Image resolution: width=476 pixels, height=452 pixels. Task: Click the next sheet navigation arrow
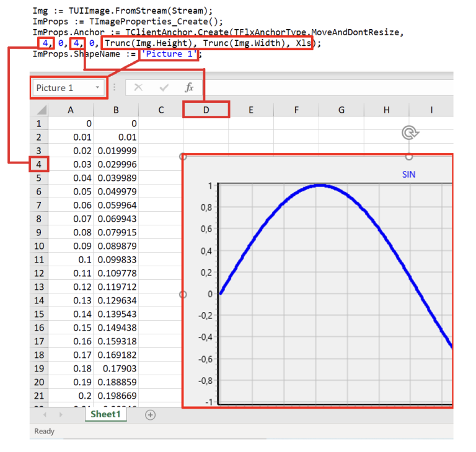coord(61,415)
